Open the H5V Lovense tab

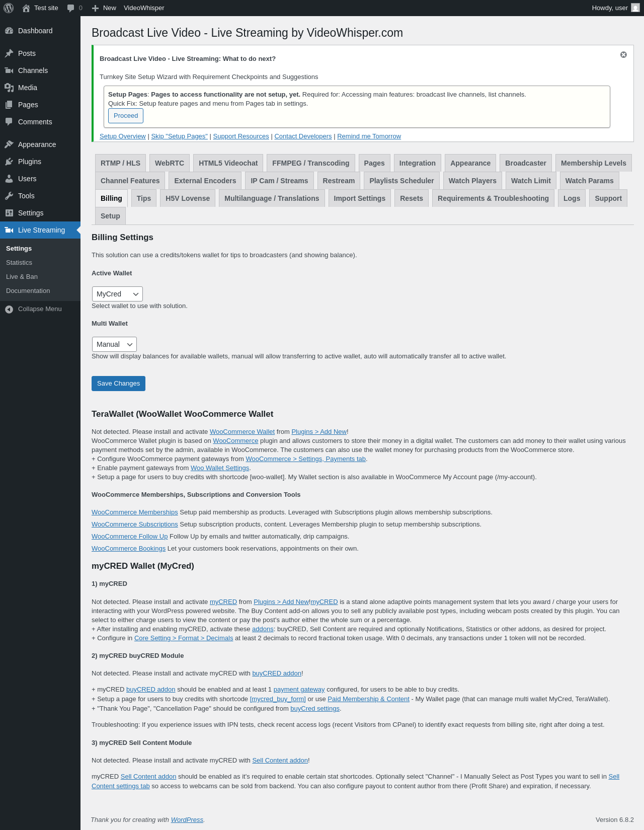(188, 198)
